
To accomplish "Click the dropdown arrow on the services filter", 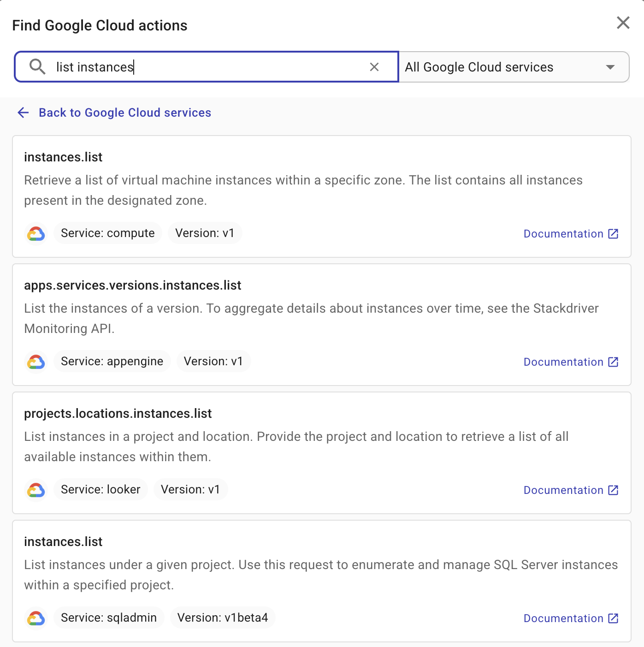I will pyautogui.click(x=610, y=67).
